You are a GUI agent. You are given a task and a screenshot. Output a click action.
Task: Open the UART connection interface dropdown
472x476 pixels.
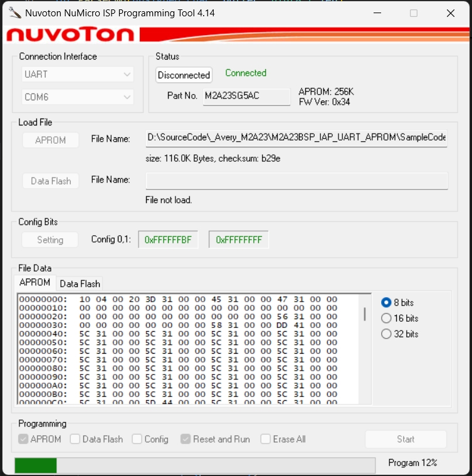(x=78, y=75)
